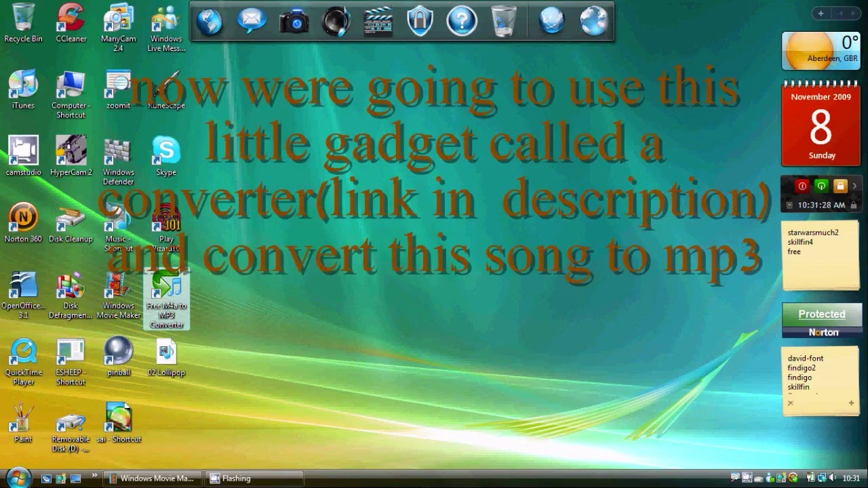Launch pinball from the desktop
868x488 pixels.
tap(118, 357)
